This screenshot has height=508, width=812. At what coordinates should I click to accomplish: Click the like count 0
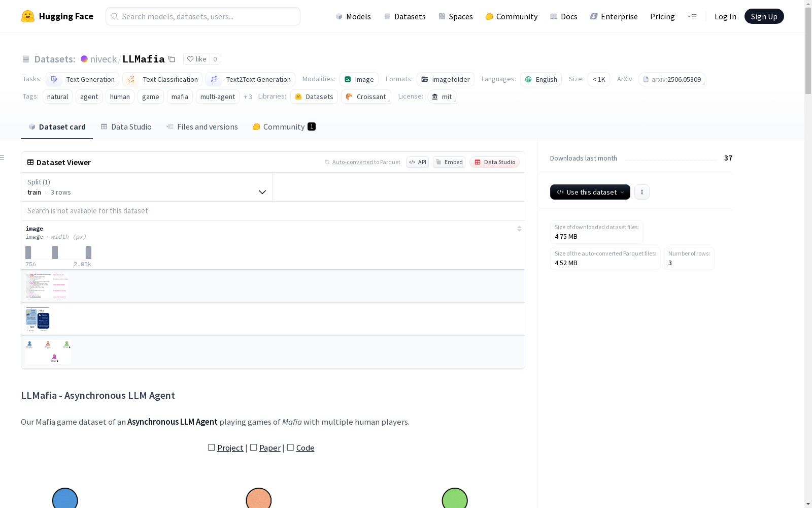[215, 59]
